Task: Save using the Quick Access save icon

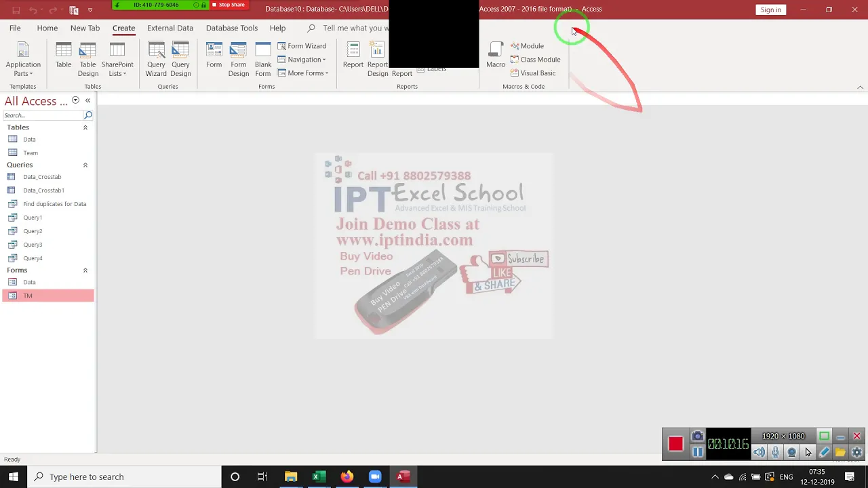Action: point(16,10)
